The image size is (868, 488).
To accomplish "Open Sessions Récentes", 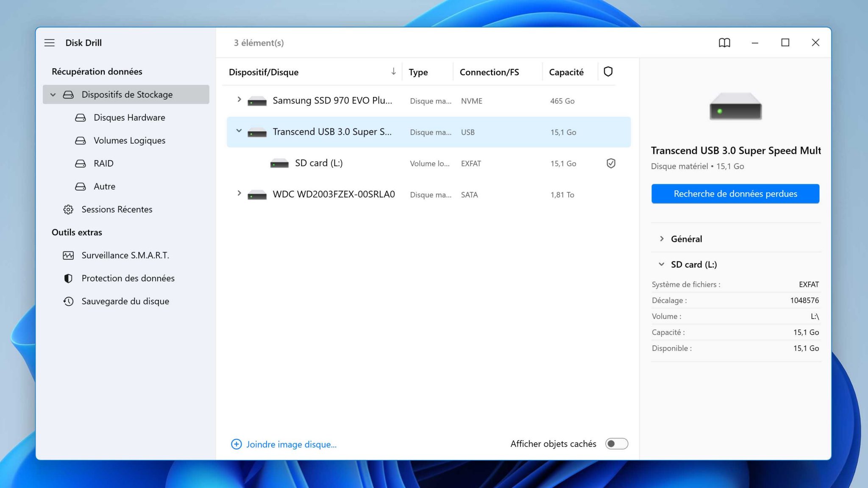I will point(117,209).
